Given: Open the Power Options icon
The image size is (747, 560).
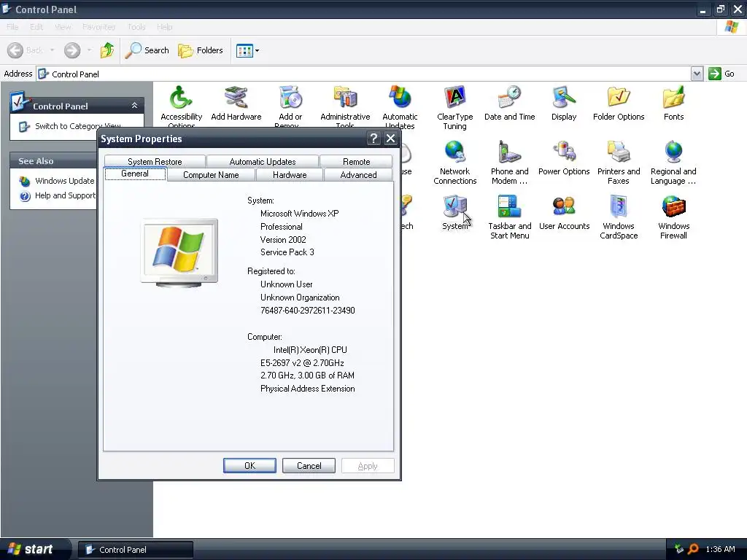Looking at the screenshot, I should [564, 157].
